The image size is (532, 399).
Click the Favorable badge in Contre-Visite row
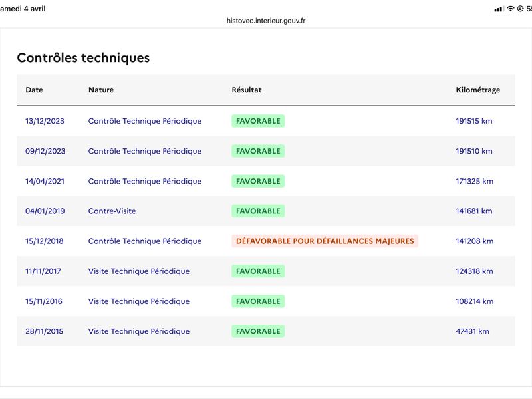coord(258,211)
